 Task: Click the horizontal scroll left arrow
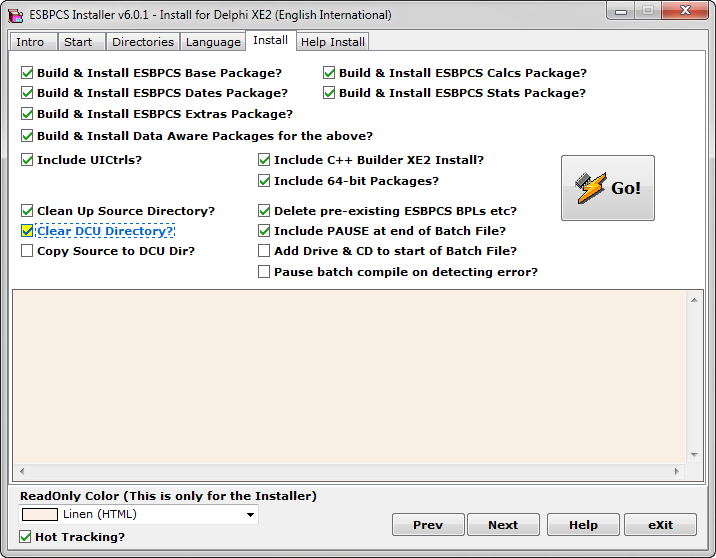(22, 471)
